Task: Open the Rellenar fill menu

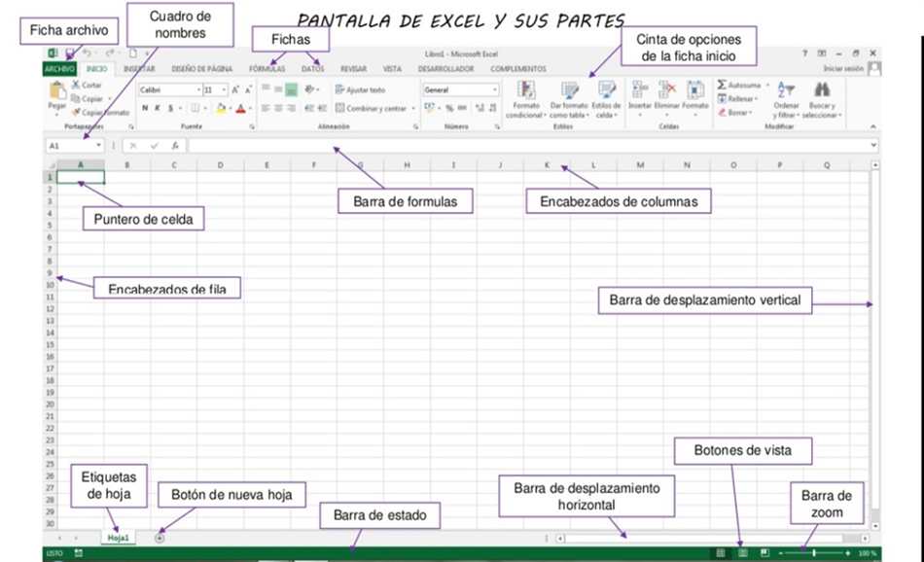Action: point(737,98)
